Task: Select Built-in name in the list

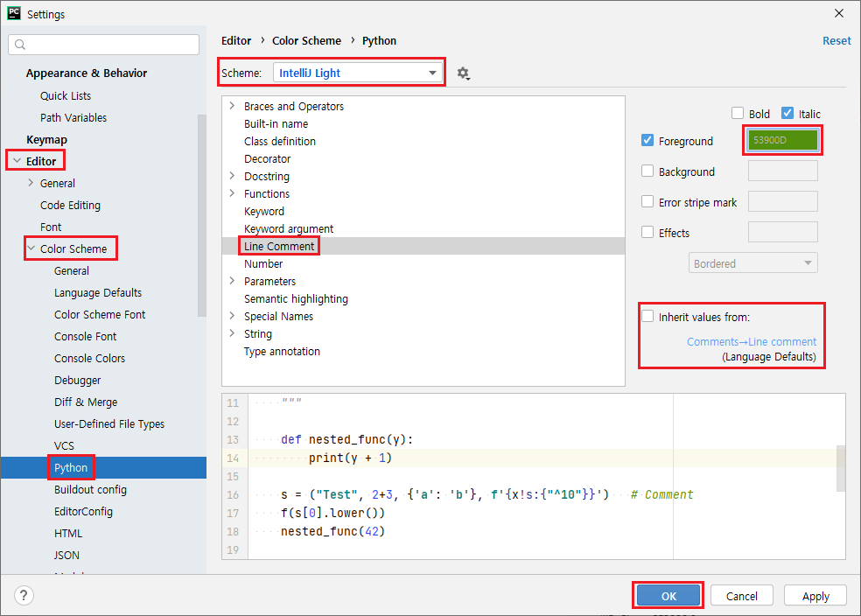Action: [276, 123]
